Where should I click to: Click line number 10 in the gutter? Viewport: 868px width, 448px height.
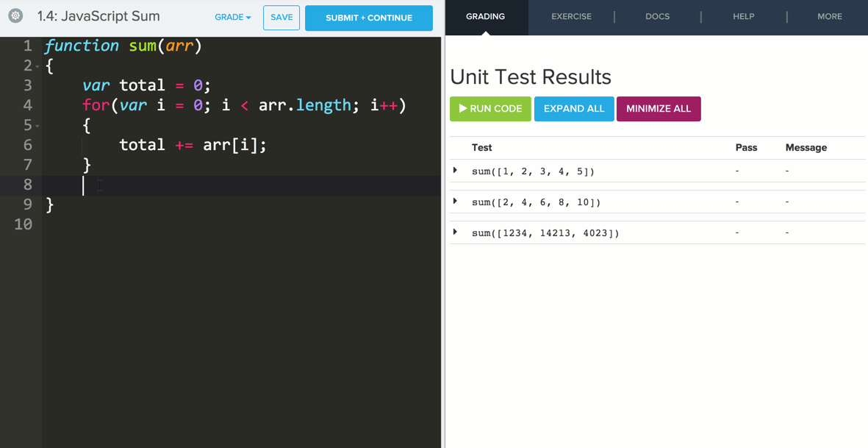pos(24,224)
